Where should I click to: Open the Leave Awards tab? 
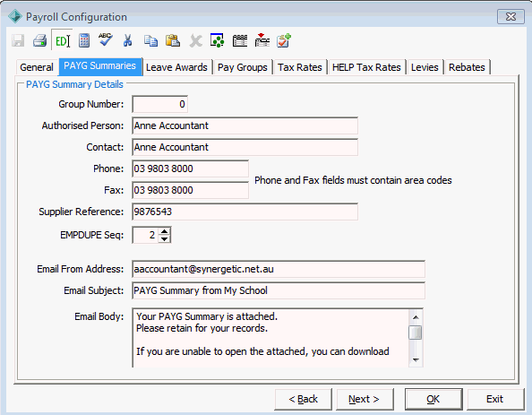point(176,67)
